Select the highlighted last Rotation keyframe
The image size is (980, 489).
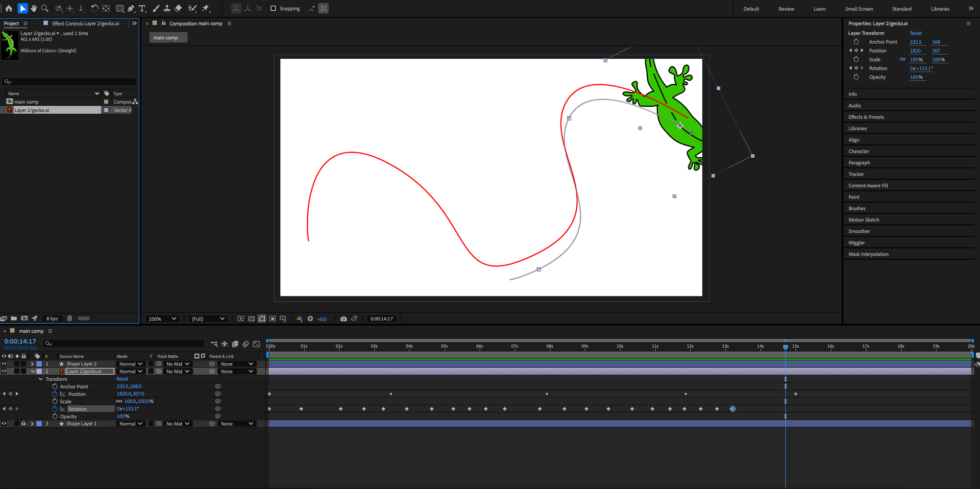pos(733,409)
